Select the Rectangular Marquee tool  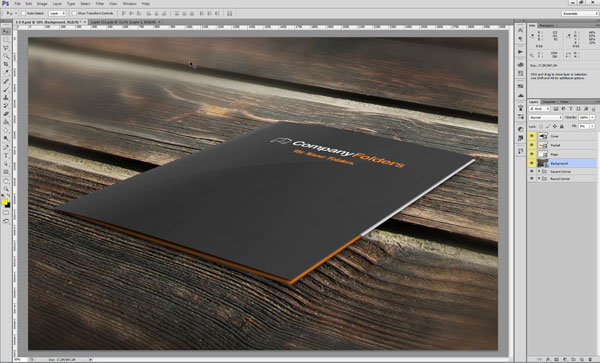pyautogui.click(x=6, y=40)
